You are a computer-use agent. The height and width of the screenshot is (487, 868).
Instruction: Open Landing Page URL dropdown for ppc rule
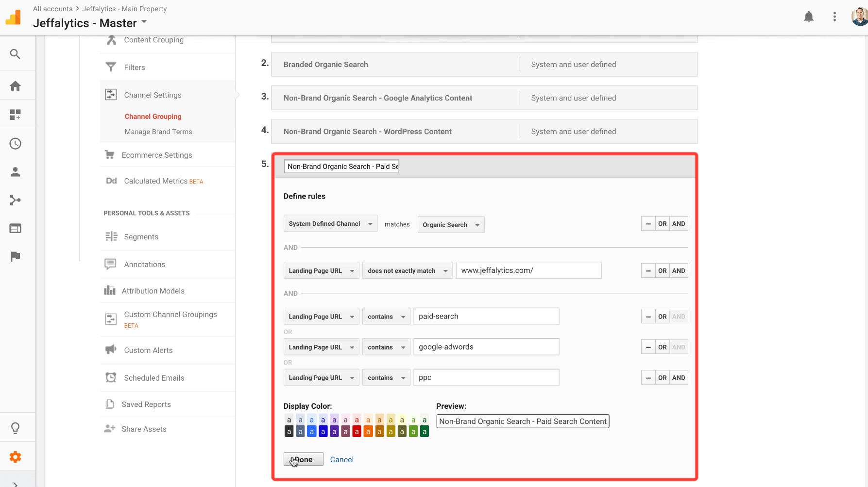322,378
